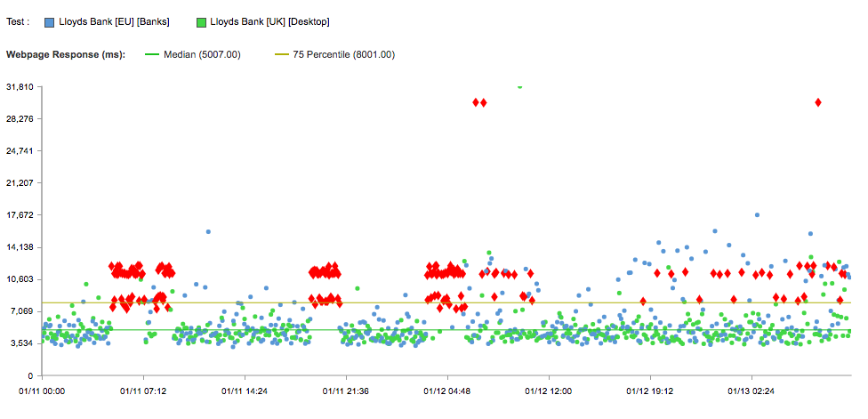868x419 pixels.
Task: Click the 01/12 04:48 x-axis label
Action: click(x=447, y=391)
